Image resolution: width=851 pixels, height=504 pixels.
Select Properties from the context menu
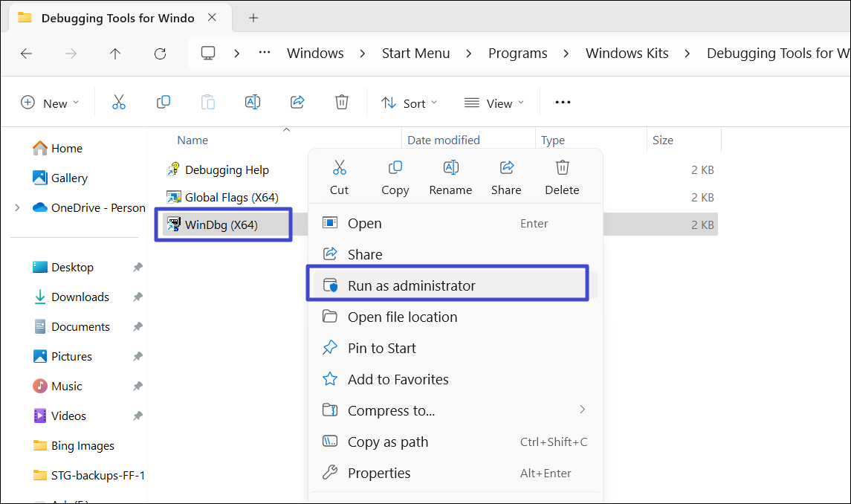point(379,473)
